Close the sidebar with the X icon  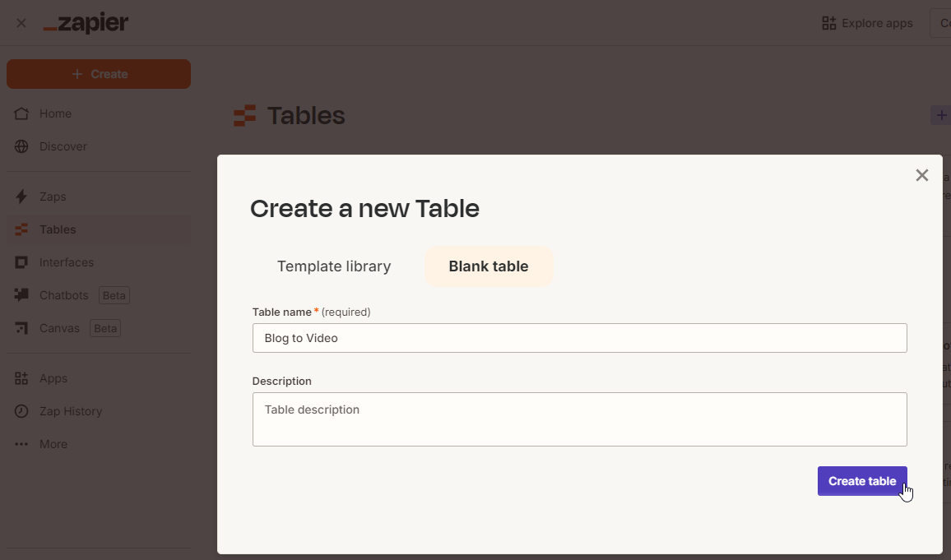click(x=21, y=23)
